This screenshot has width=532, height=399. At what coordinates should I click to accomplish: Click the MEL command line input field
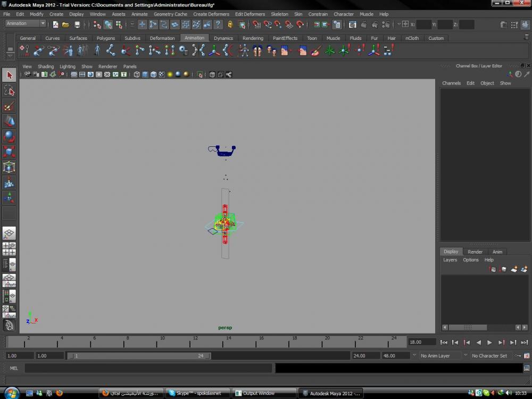[x=148, y=368]
